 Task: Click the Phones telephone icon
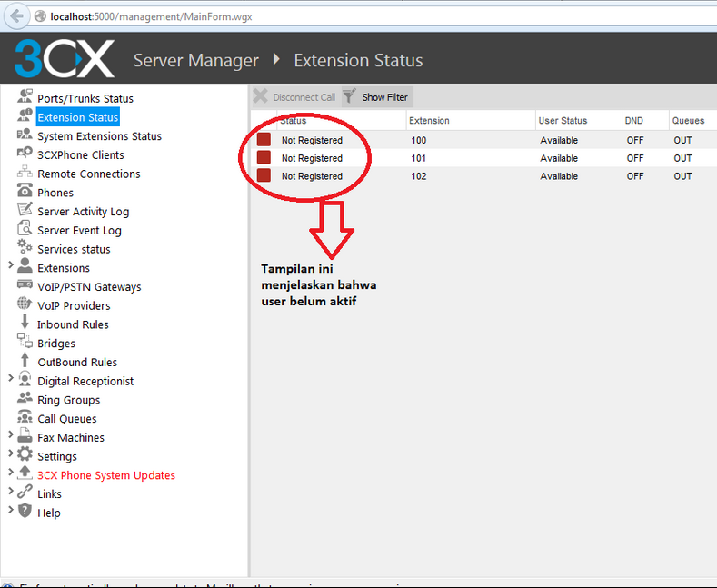coord(25,190)
